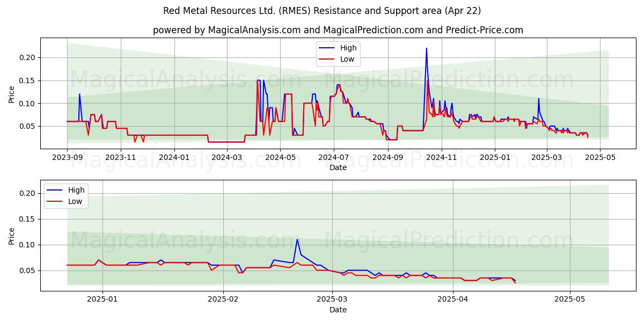Click the '2025-04' label on bottom chart axis

coord(453,299)
